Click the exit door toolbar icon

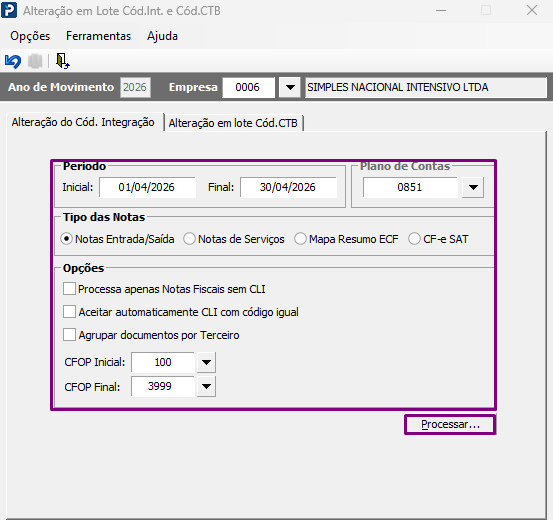(x=62, y=61)
